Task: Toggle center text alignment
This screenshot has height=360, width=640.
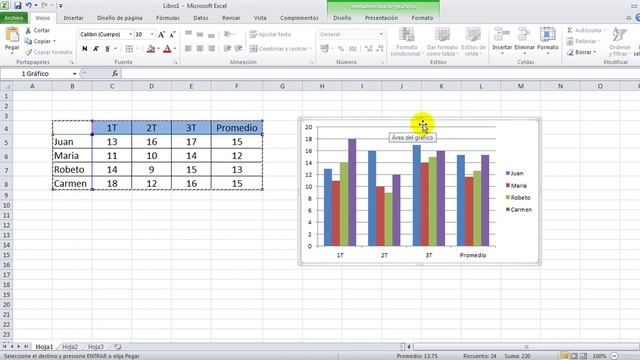Action: click(200, 49)
